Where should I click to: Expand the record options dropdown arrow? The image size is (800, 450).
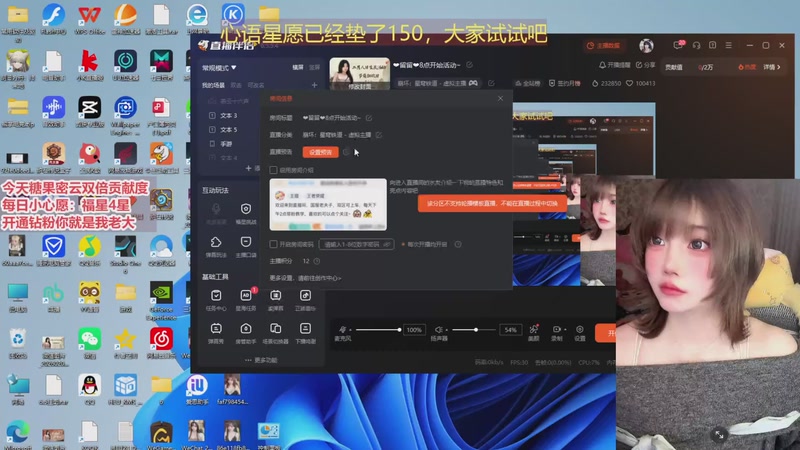pyautogui.click(x=565, y=330)
